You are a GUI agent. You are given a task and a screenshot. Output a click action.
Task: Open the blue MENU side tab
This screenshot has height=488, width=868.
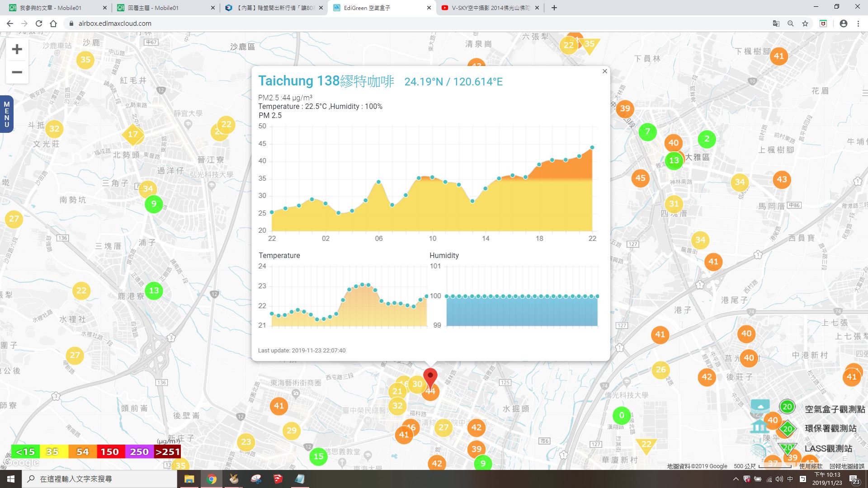(6, 114)
